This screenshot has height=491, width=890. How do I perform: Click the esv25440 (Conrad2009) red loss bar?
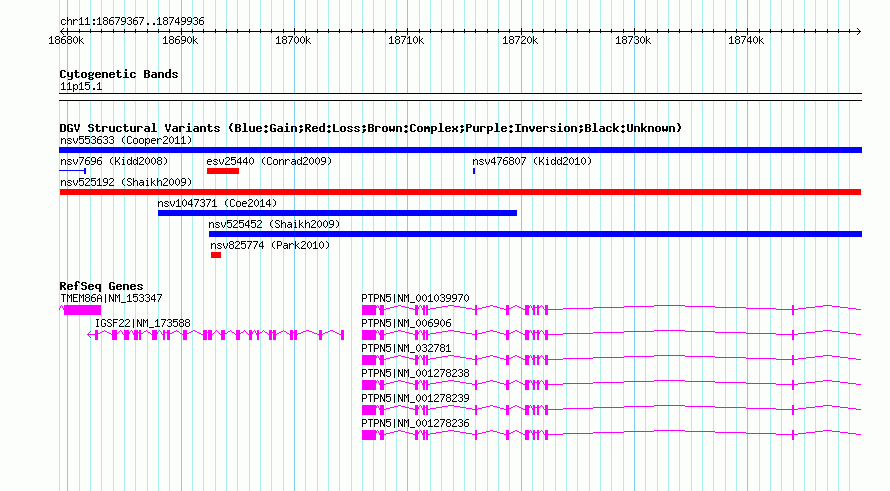pyautogui.click(x=223, y=171)
